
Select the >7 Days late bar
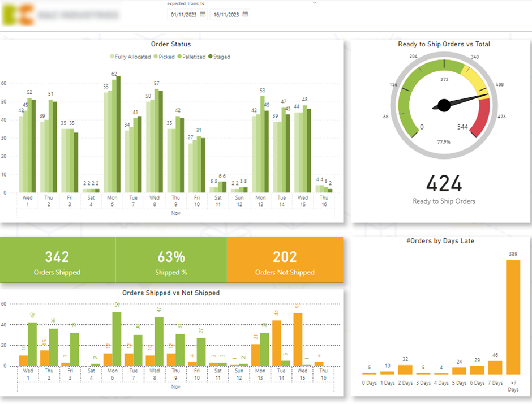(x=513, y=317)
